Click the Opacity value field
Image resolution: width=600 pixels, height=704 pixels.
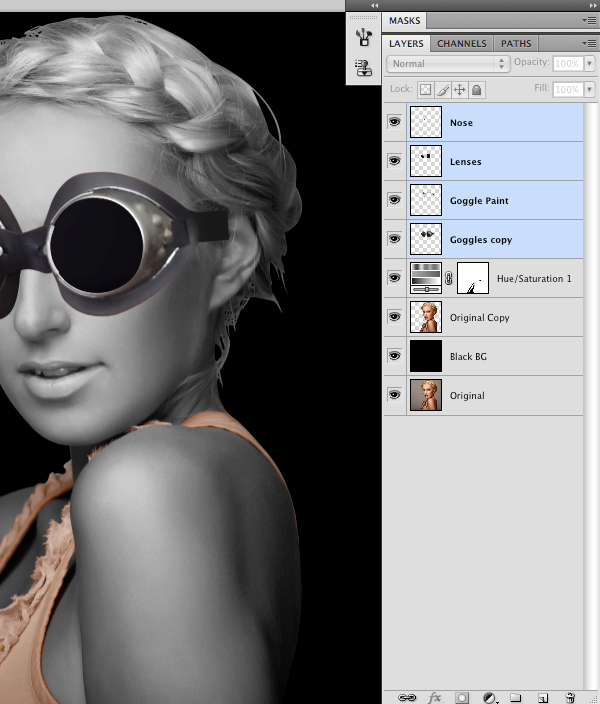(x=568, y=64)
